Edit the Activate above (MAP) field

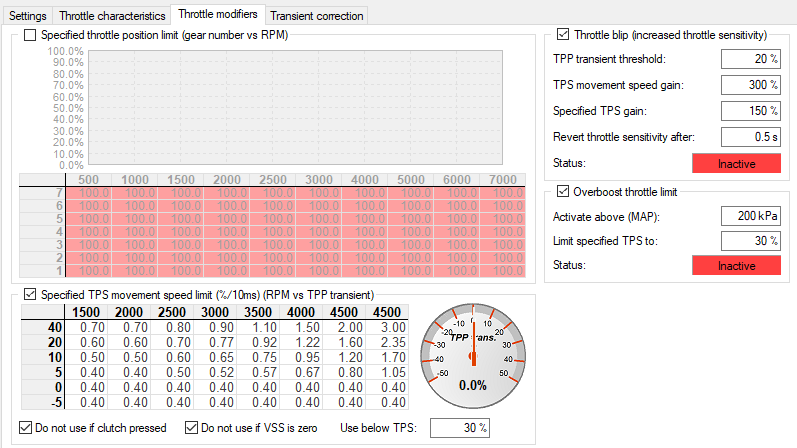(751, 216)
